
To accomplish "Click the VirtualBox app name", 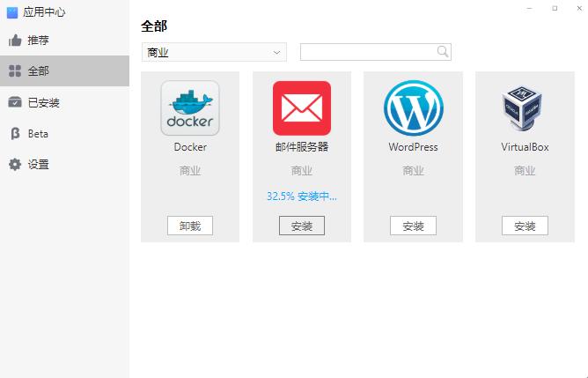I will [525, 147].
